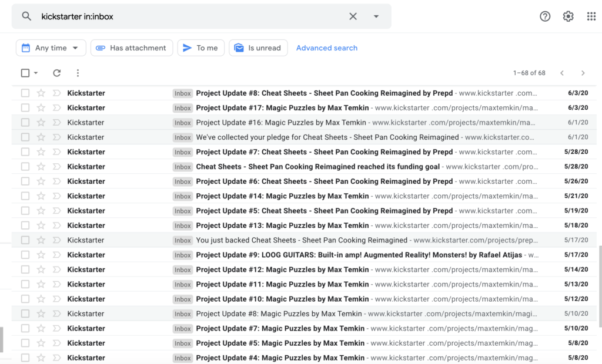Go to older messages arrow
This screenshot has width=602, height=364.
point(583,73)
